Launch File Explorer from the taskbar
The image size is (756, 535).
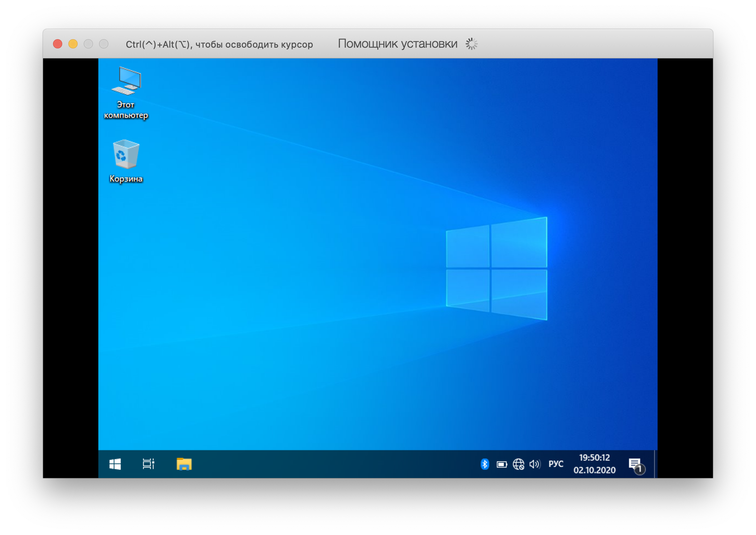(x=184, y=464)
